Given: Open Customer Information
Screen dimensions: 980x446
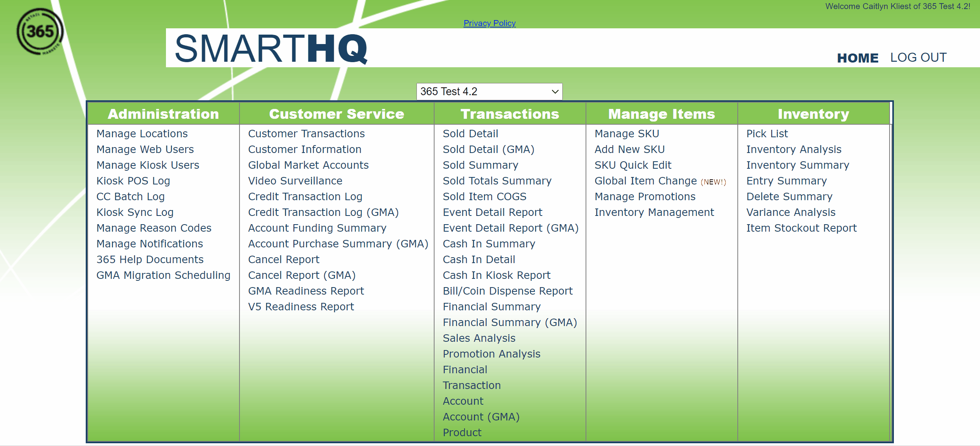Looking at the screenshot, I should [305, 149].
